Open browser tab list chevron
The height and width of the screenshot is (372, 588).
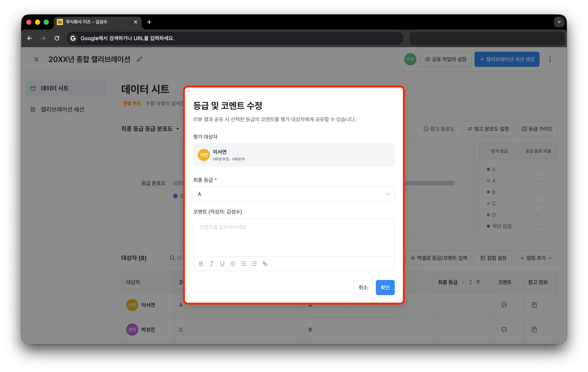point(559,22)
